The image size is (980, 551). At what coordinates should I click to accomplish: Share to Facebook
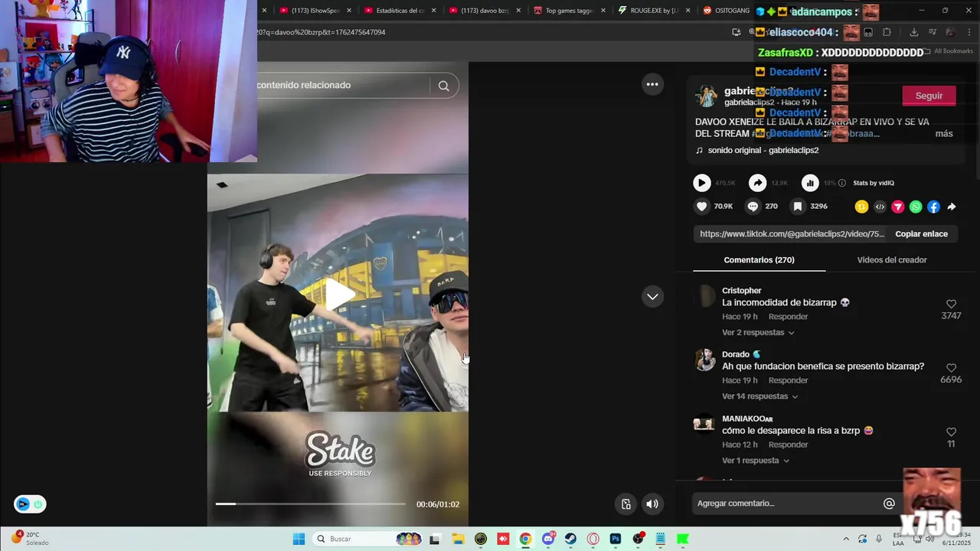(934, 207)
